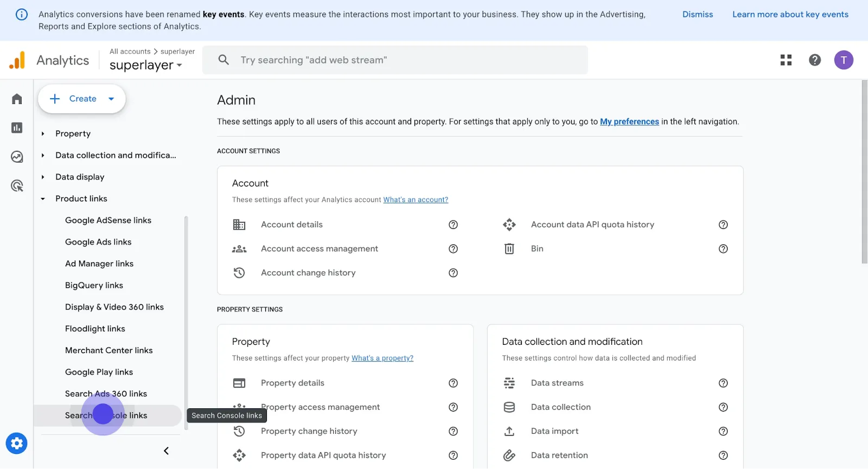Screen dimensions: 868x469
Task: Click help icon beside Account data API quota history
Action: point(723,224)
